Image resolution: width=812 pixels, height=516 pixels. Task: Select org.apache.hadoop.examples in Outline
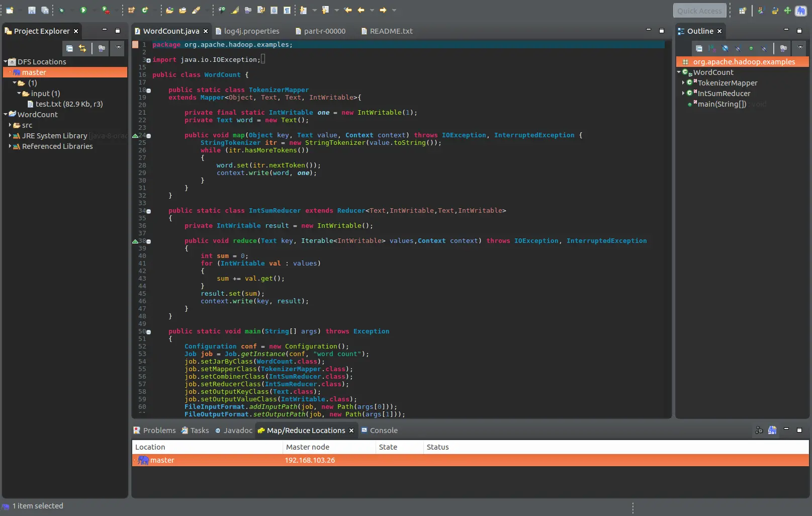742,62
